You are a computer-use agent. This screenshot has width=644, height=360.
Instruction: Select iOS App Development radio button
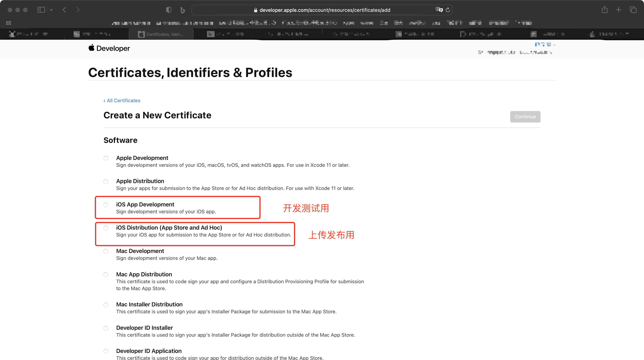pyautogui.click(x=106, y=205)
